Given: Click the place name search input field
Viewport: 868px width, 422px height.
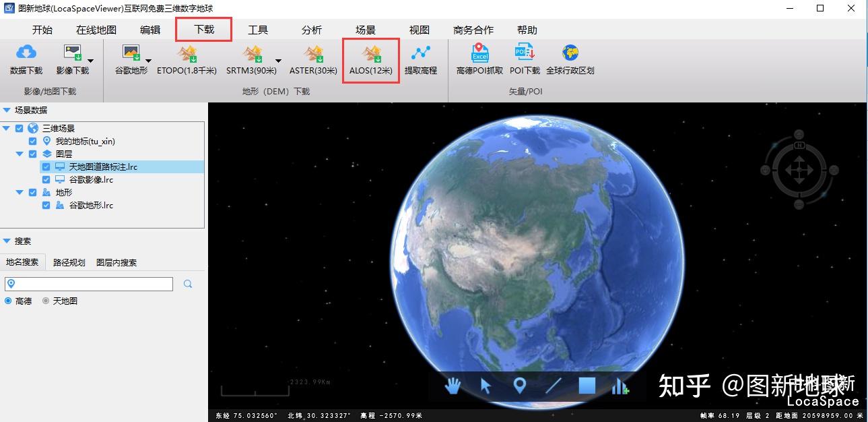Looking at the screenshot, I should click(89, 284).
